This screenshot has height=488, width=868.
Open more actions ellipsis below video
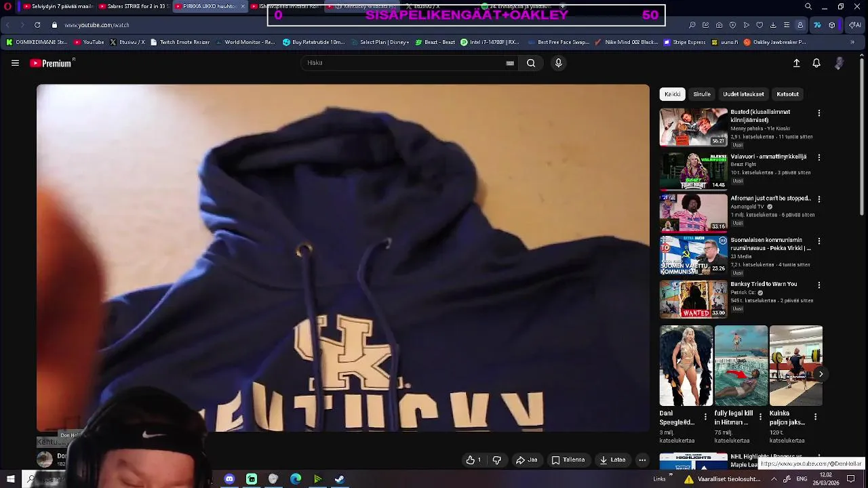click(x=642, y=460)
